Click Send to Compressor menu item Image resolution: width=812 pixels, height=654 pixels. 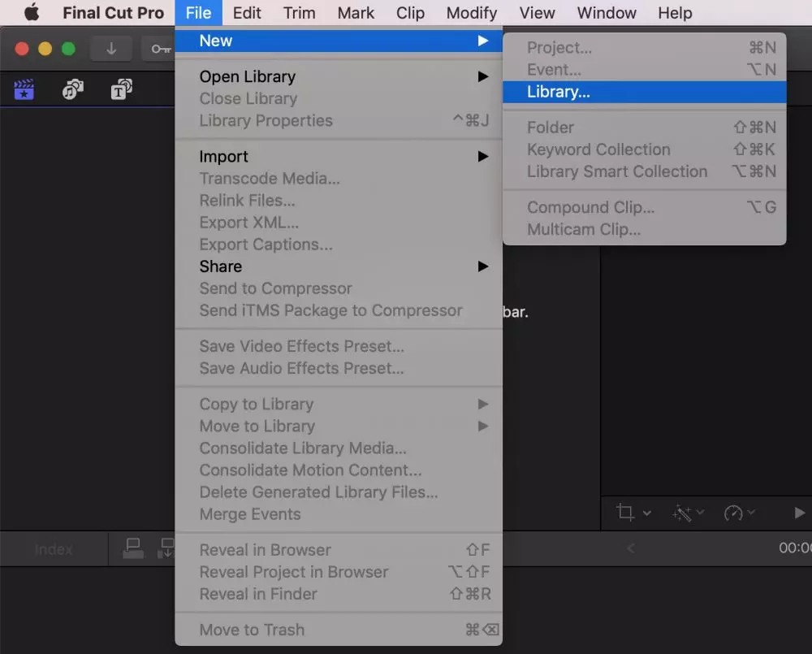pyautogui.click(x=339, y=288)
